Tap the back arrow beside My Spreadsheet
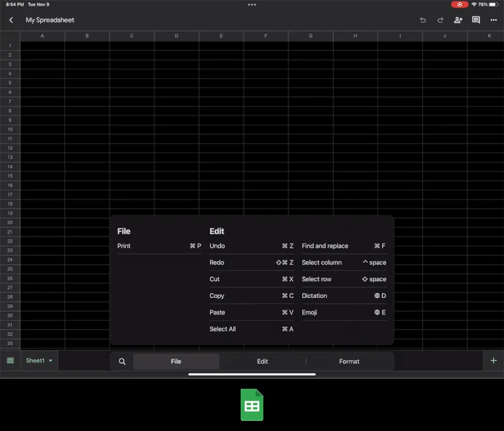The image size is (504, 431). pos(11,20)
